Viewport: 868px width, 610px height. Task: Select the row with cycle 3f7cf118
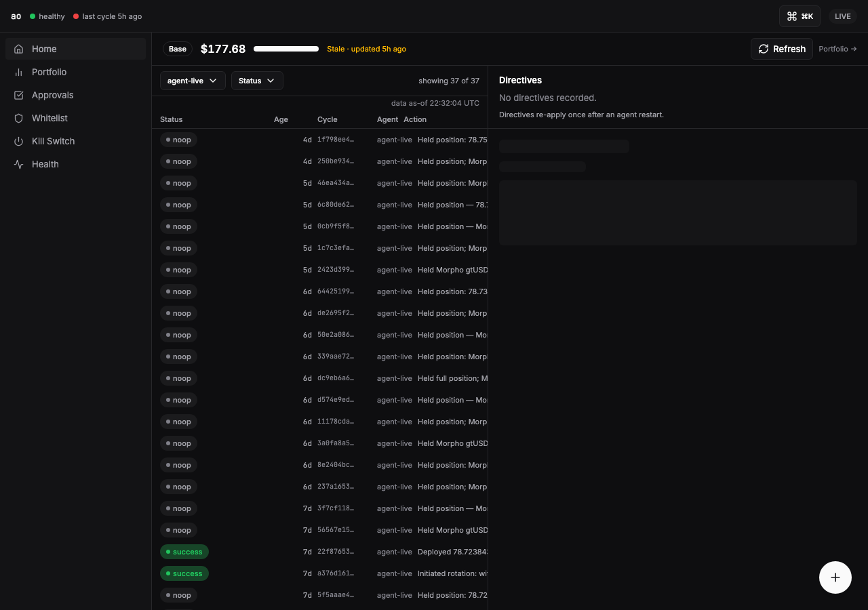pyautogui.click(x=320, y=508)
